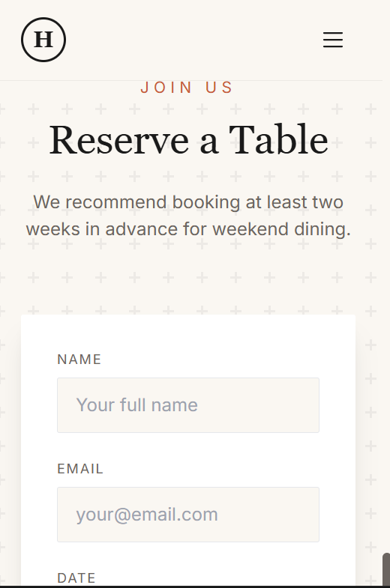Click the word 'booking' in the description
The image size is (390, 588).
pos(206,203)
